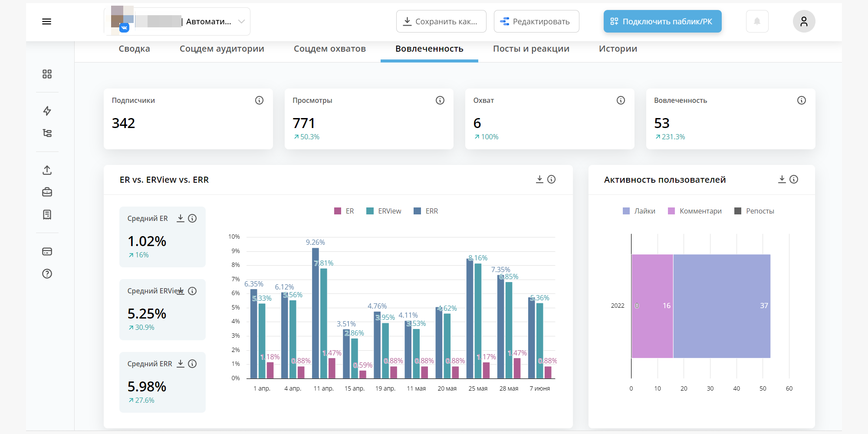The image size is (868, 434).
Task: Switch to the Посты и реакции tab
Action: (x=531, y=49)
